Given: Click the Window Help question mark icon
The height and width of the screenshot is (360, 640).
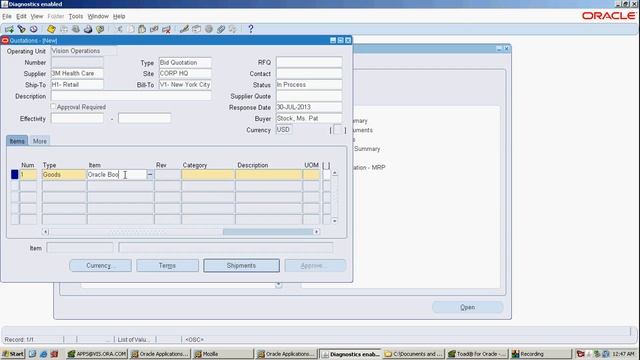Looking at the screenshot, I should click(251, 29).
